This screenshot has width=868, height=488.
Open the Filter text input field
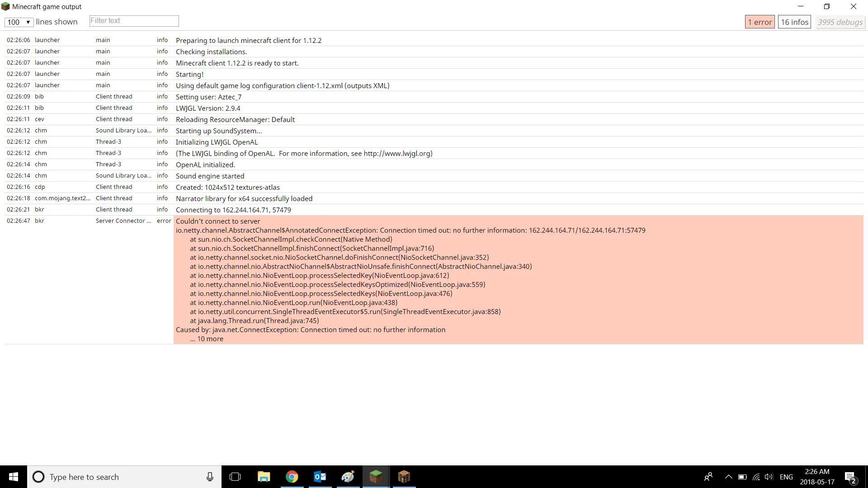[x=133, y=20]
